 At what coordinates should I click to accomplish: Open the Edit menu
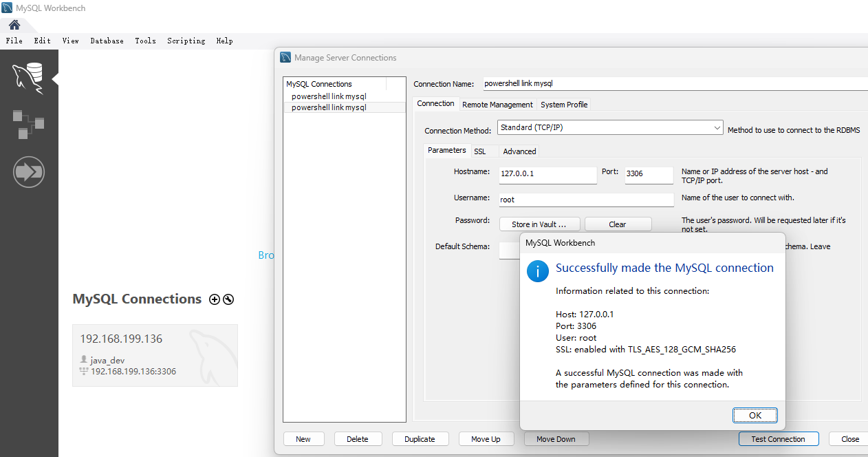(43, 41)
